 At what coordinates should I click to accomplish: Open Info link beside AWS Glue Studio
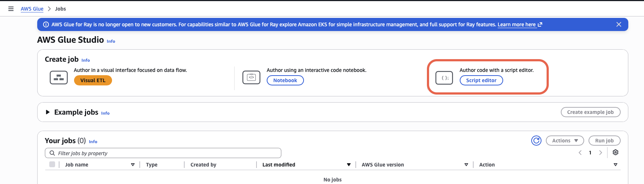pyautogui.click(x=111, y=41)
